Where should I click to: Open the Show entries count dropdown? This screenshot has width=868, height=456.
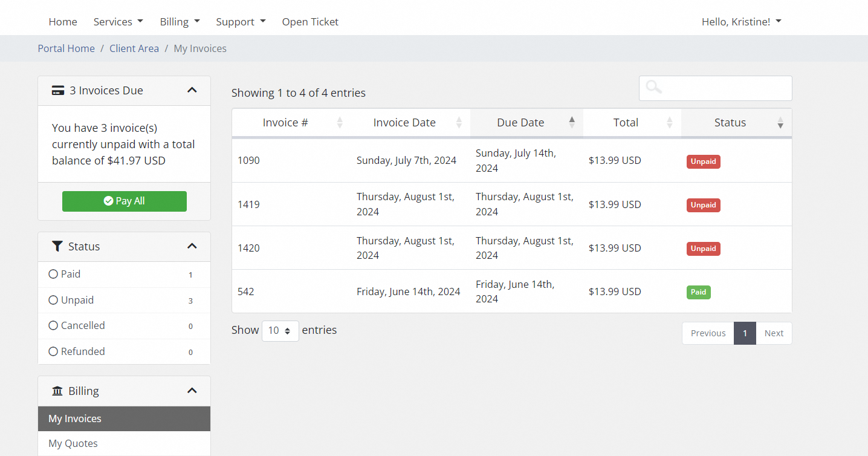point(280,331)
